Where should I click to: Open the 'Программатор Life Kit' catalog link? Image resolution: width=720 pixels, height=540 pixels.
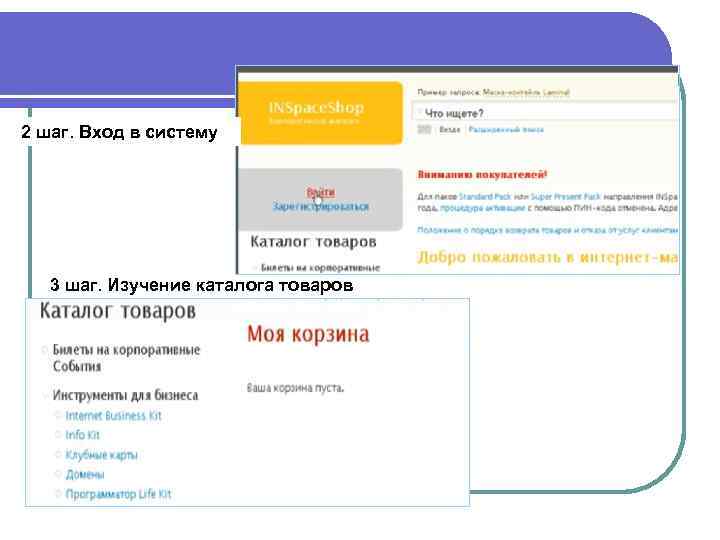tap(118, 494)
